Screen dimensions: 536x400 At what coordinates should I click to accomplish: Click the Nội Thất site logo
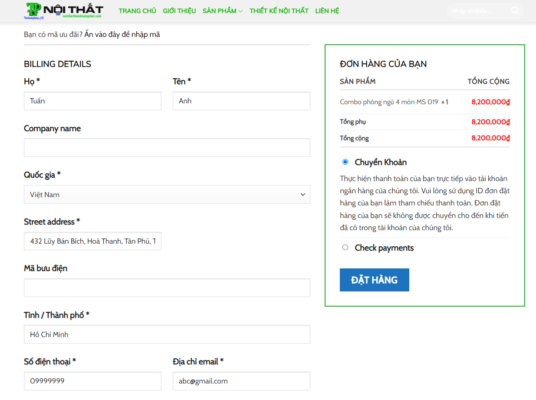(x=64, y=11)
